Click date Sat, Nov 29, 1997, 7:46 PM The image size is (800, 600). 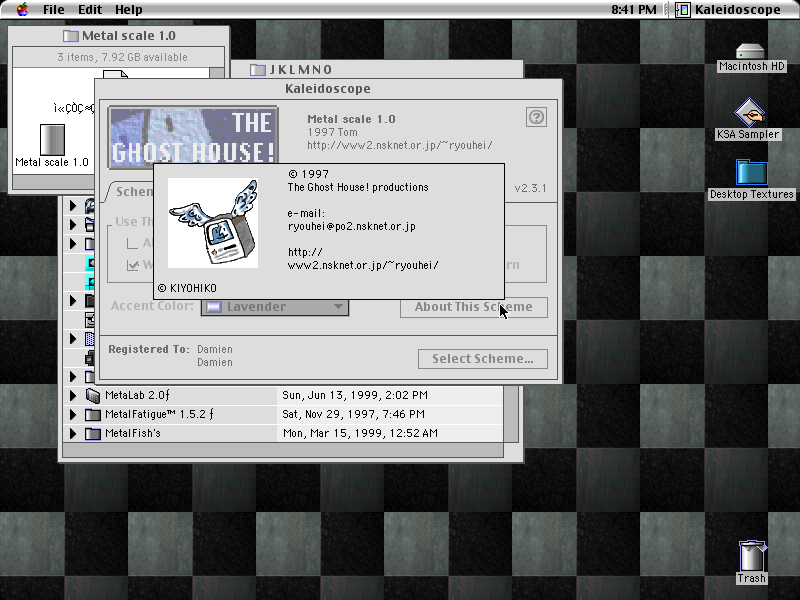354,414
